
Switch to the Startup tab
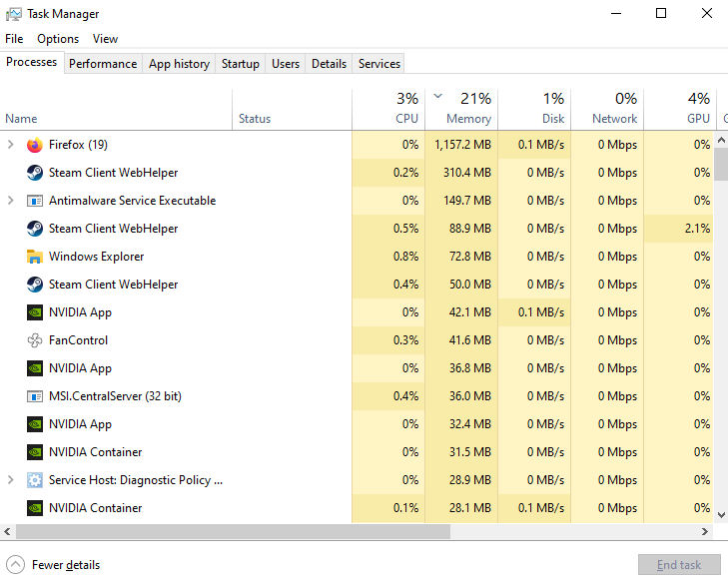coord(240,64)
